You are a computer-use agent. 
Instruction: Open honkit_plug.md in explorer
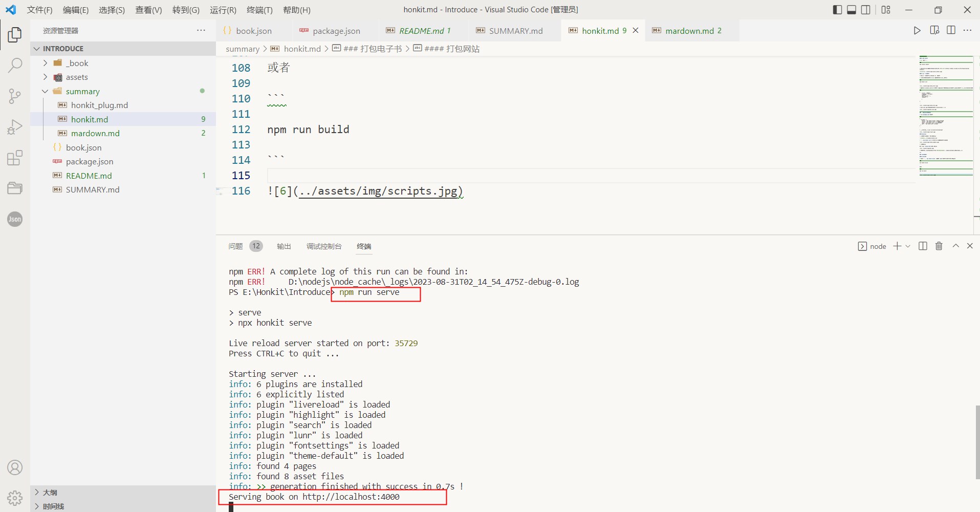(x=123, y=105)
